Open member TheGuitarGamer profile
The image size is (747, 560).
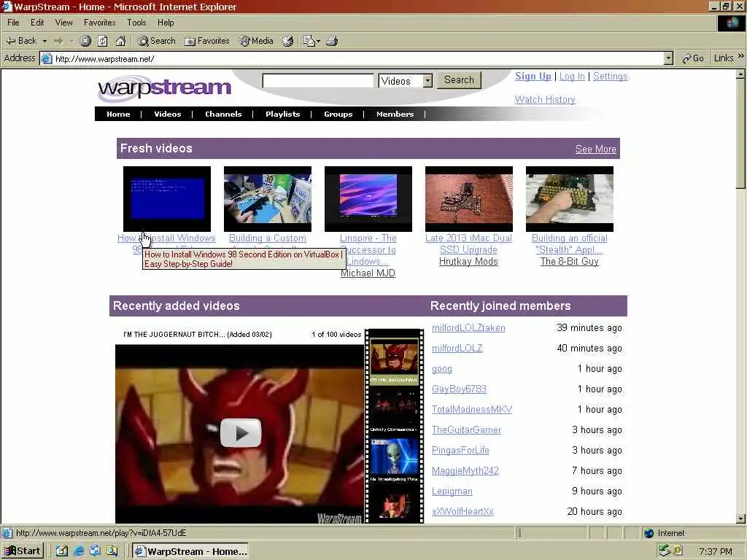point(466,430)
